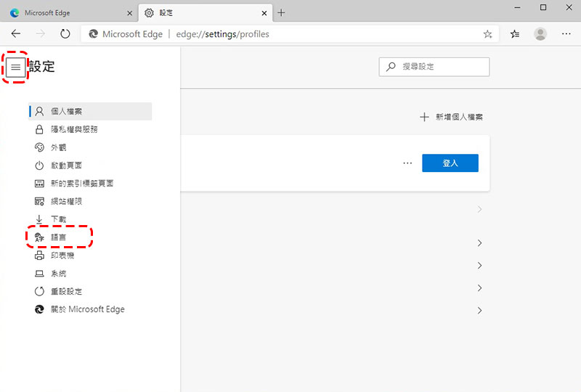Click the lock icon beside 隱私權與服務
The image size is (581, 392).
point(39,129)
